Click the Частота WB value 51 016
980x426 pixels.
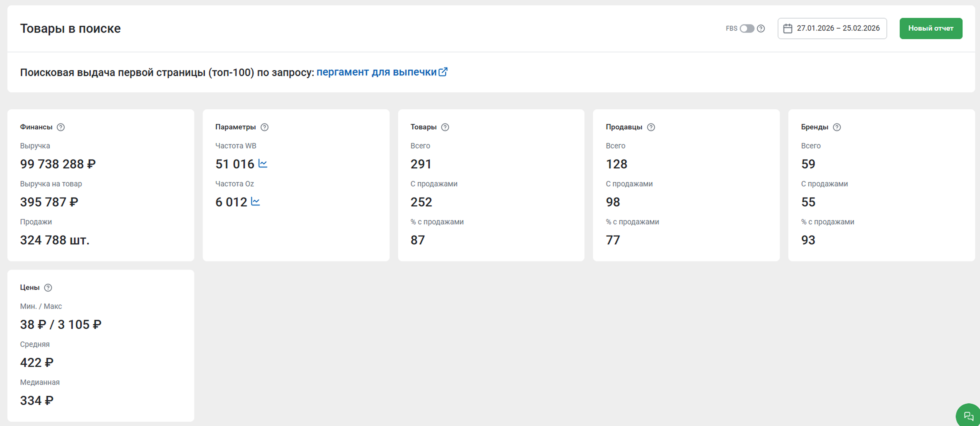(x=234, y=164)
